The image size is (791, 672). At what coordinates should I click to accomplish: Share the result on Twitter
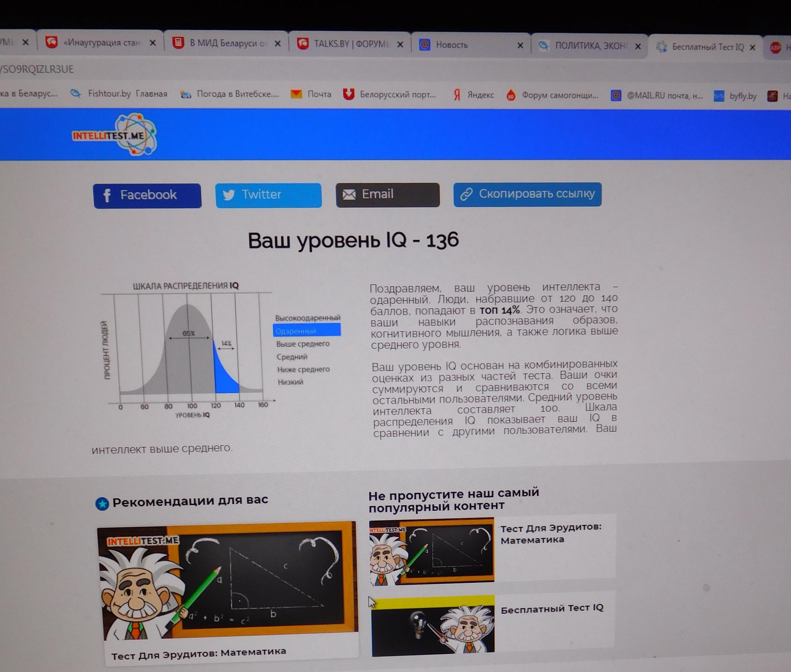pyautogui.click(x=268, y=195)
